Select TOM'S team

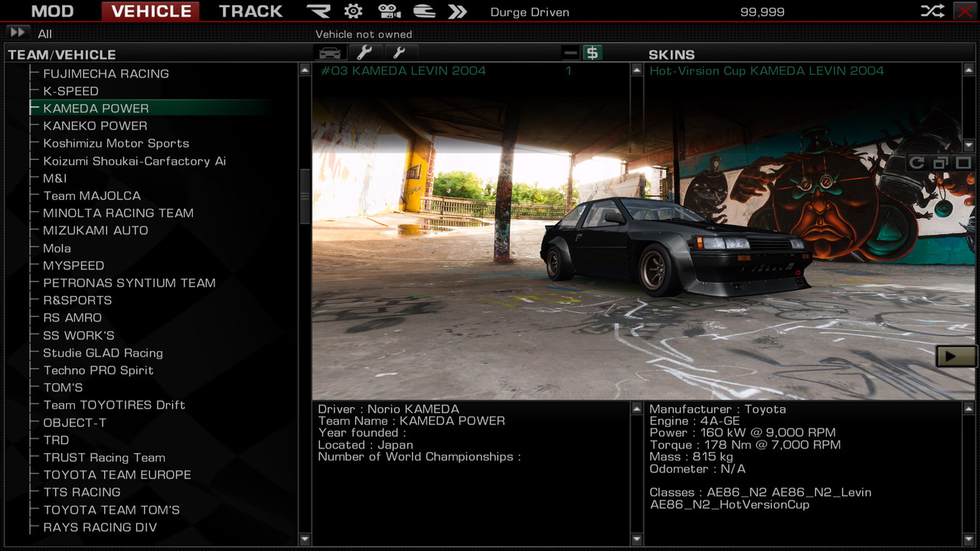click(63, 387)
